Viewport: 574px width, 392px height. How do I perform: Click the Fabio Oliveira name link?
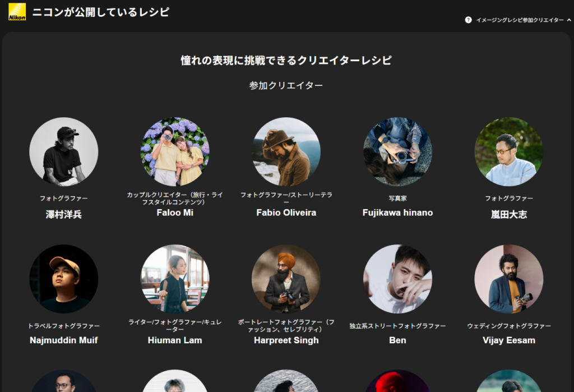pos(286,213)
